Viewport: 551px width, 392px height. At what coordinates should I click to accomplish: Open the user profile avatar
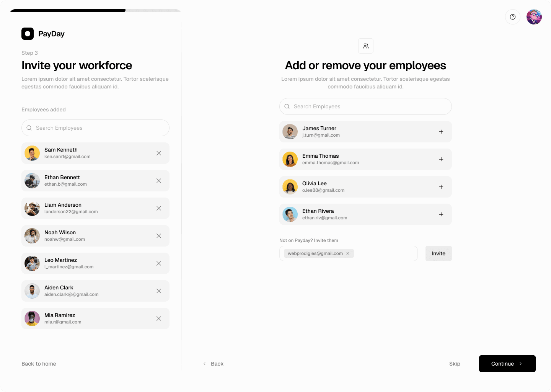click(534, 17)
